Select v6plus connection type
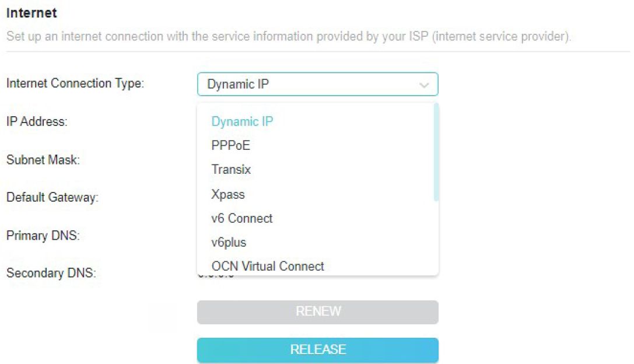Viewport: 634px width, 364px height. (228, 242)
